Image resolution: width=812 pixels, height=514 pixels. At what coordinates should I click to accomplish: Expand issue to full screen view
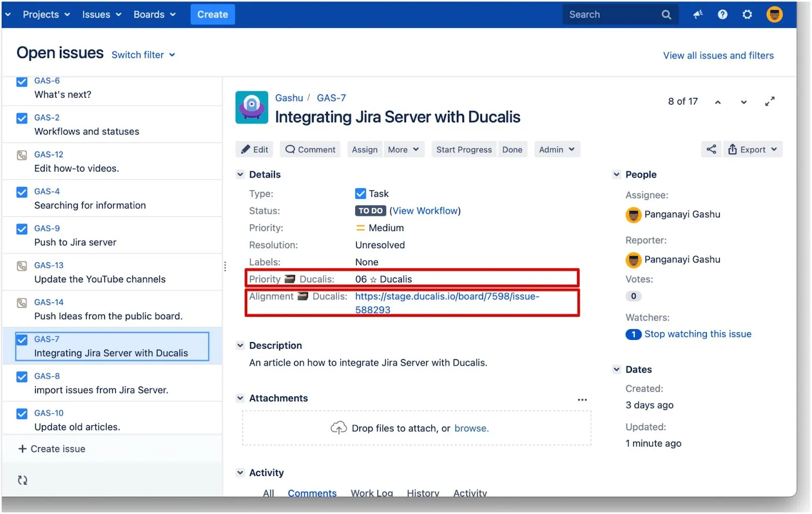point(769,102)
